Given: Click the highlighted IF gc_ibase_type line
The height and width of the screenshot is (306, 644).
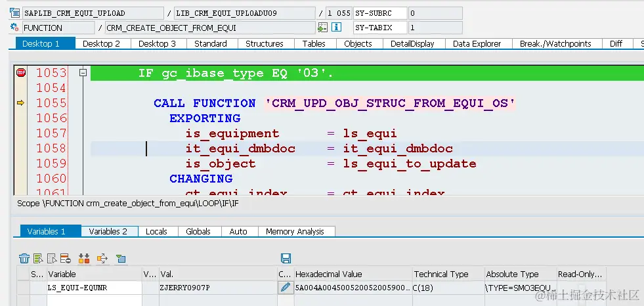Looking at the screenshot, I should pyautogui.click(x=367, y=73).
